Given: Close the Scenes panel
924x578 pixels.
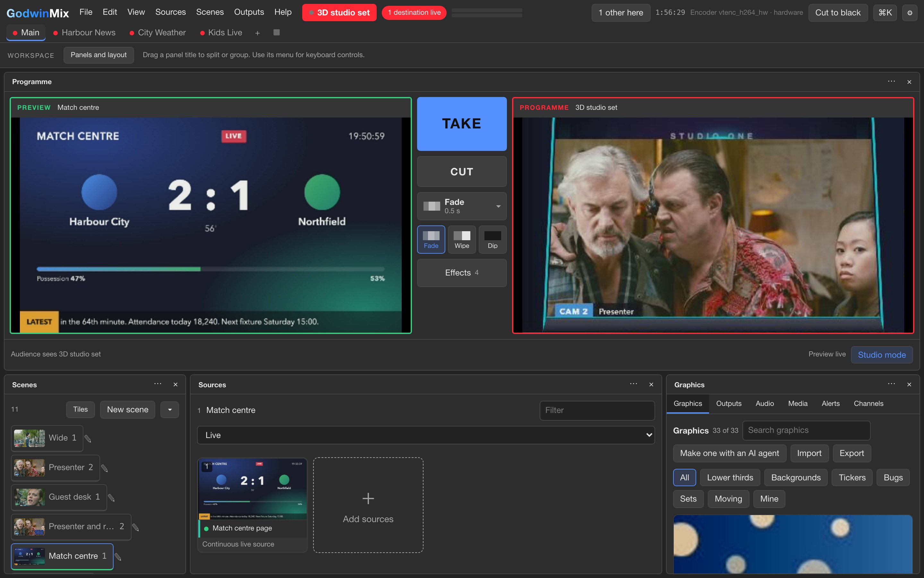Looking at the screenshot, I should click(175, 385).
